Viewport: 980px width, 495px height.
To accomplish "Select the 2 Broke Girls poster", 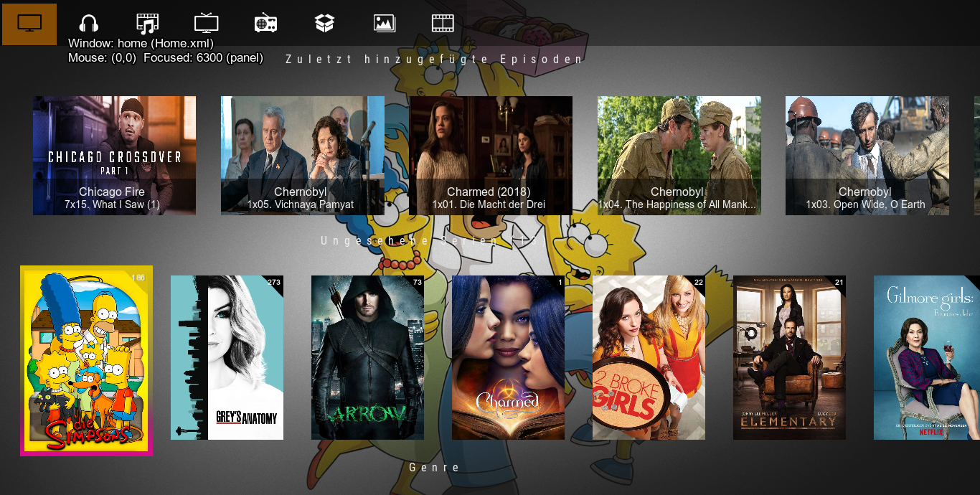I will click(649, 357).
